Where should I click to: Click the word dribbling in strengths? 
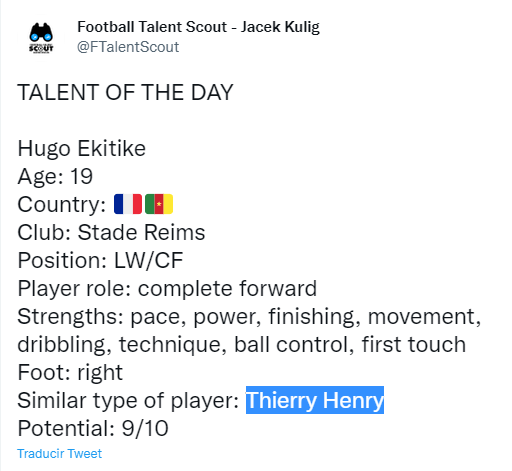(x=64, y=344)
